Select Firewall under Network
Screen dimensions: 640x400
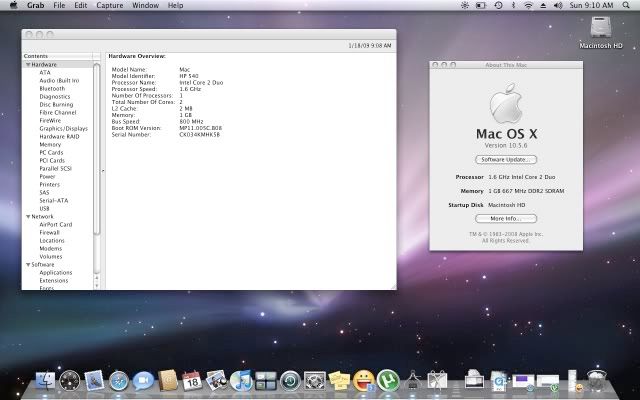49,233
